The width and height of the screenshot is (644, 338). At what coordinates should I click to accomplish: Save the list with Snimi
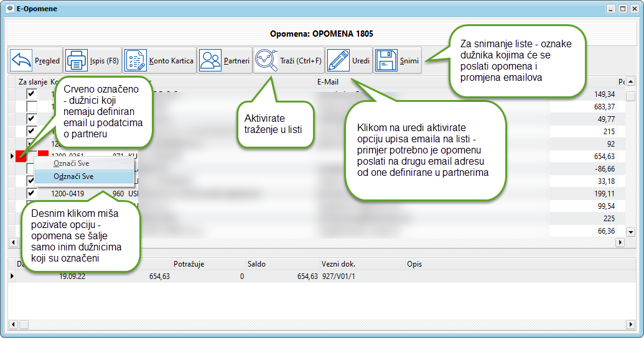click(397, 61)
